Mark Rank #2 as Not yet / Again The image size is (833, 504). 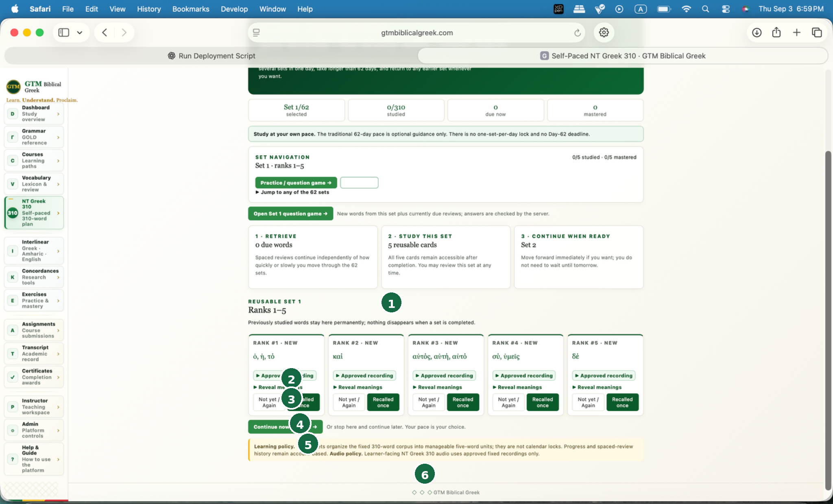(x=349, y=402)
